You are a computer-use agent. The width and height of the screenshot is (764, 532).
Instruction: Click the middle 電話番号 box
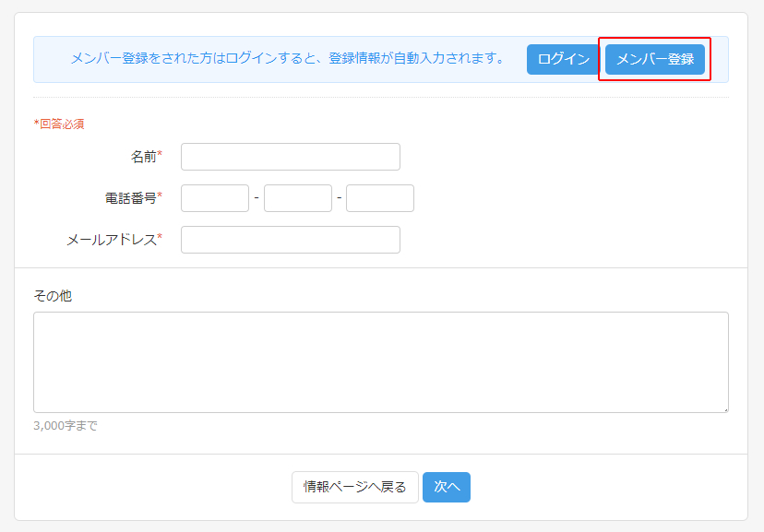point(297,198)
